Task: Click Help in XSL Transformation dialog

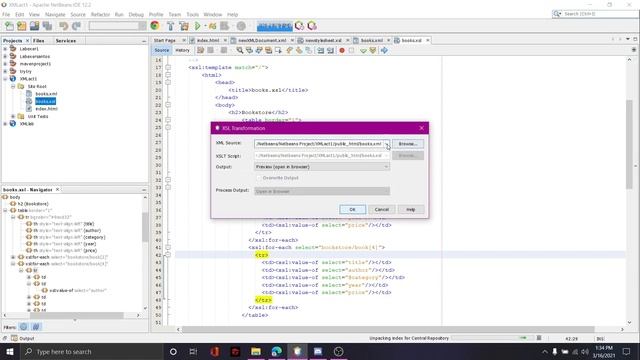Action: 411,209
